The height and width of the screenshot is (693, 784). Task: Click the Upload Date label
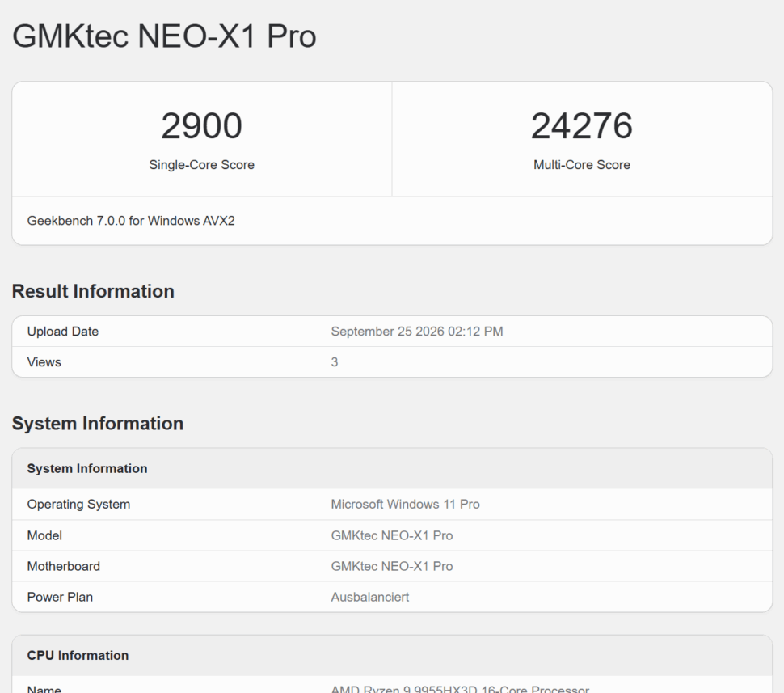click(63, 332)
